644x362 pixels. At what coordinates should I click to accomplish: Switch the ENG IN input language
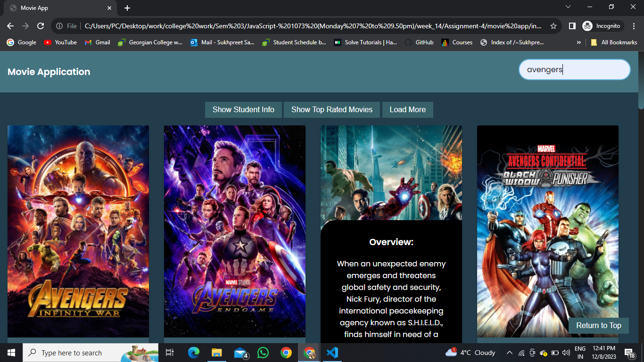[x=580, y=353]
